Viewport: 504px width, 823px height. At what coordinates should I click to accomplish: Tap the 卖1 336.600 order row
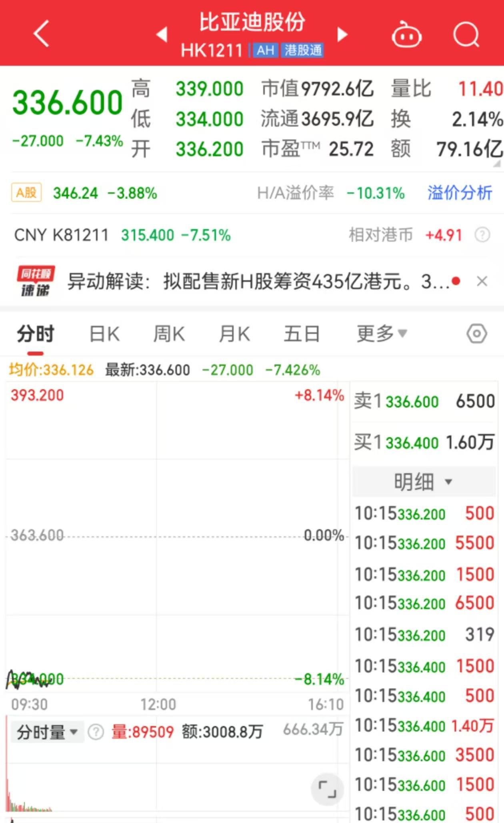424,401
